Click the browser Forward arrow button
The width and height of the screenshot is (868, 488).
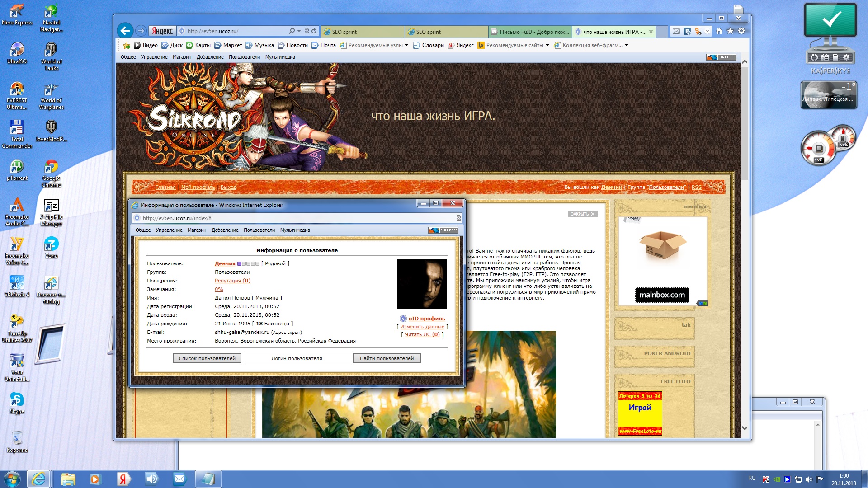[141, 31]
